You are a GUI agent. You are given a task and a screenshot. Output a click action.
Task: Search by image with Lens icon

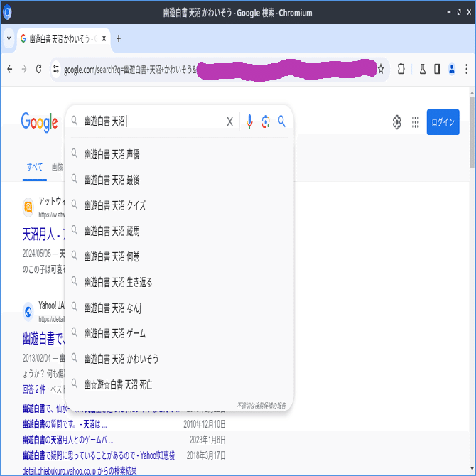266,121
